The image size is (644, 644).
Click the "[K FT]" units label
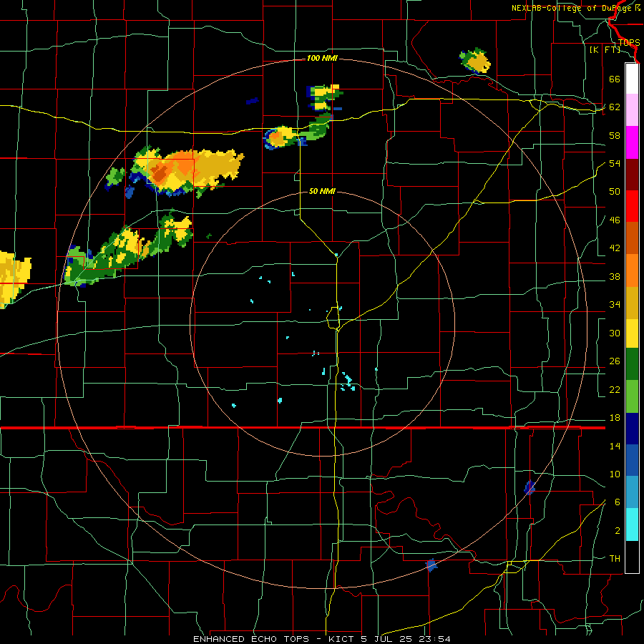(x=605, y=50)
